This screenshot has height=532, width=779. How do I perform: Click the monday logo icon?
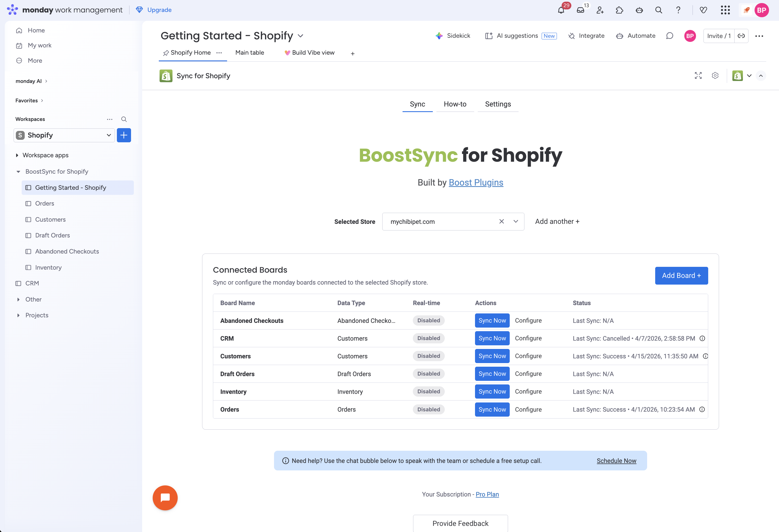(12, 10)
